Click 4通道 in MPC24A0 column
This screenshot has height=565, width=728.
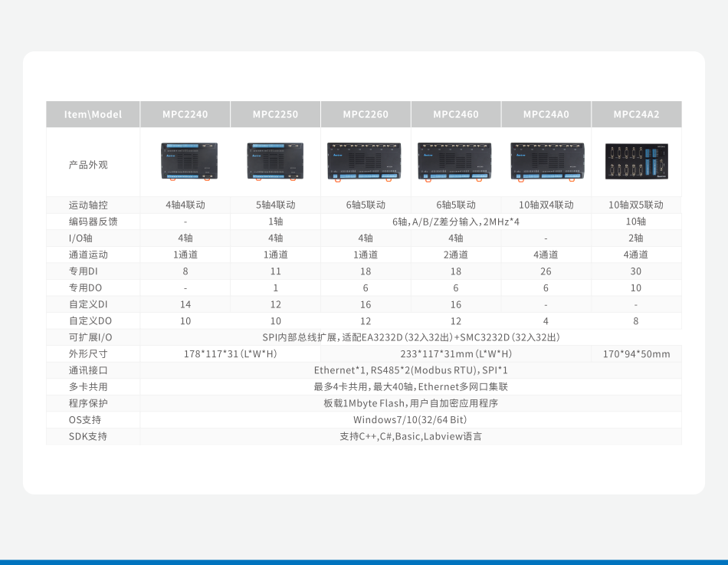[546, 255]
